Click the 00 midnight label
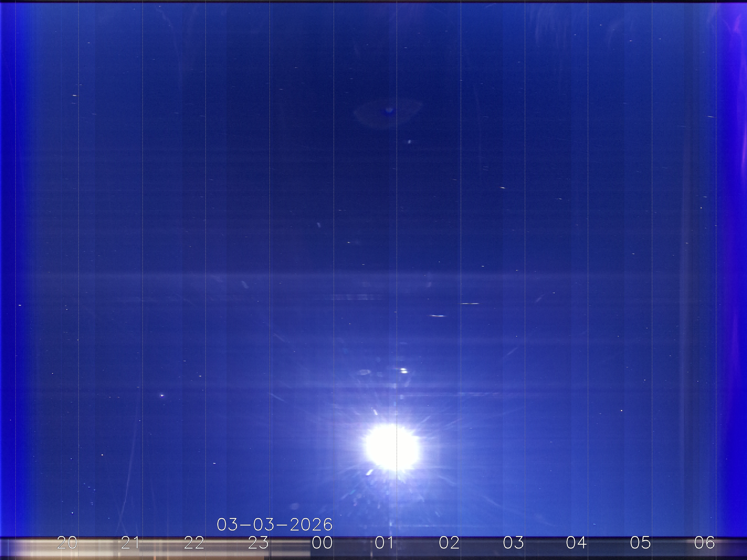The width and height of the screenshot is (747, 560). (322, 543)
